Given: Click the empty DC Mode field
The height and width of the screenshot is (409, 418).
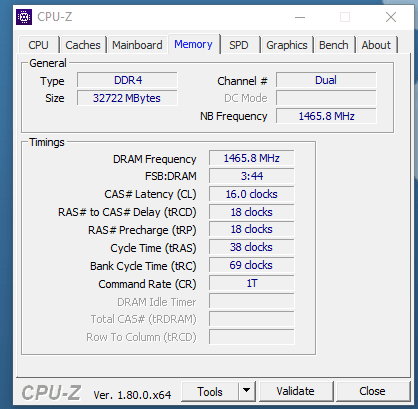Looking at the screenshot, I should (326, 98).
